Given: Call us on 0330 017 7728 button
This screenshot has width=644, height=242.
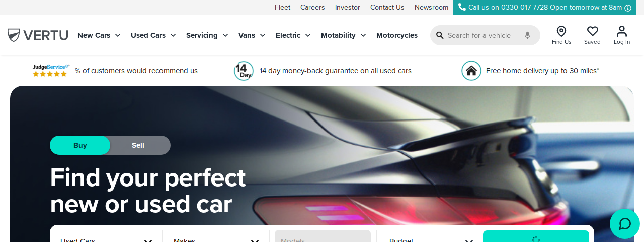Looking at the screenshot, I should pyautogui.click(x=545, y=8).
